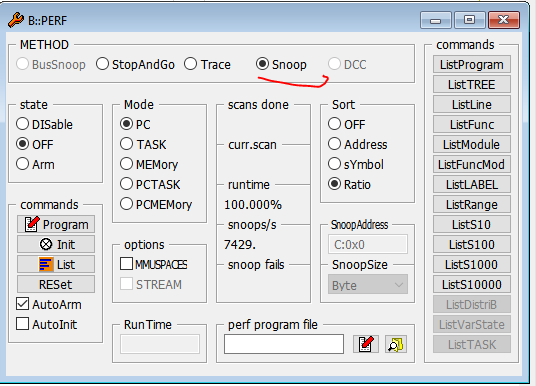This screenshot has height=386, width=536.
Task: Close the B::PERF window
Action: (x=504, y=20)
